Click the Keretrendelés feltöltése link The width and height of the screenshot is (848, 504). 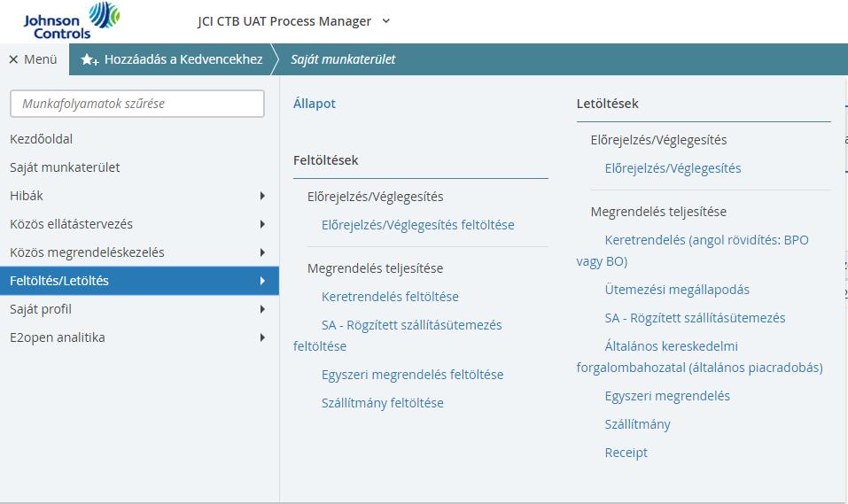click(390, 297)
